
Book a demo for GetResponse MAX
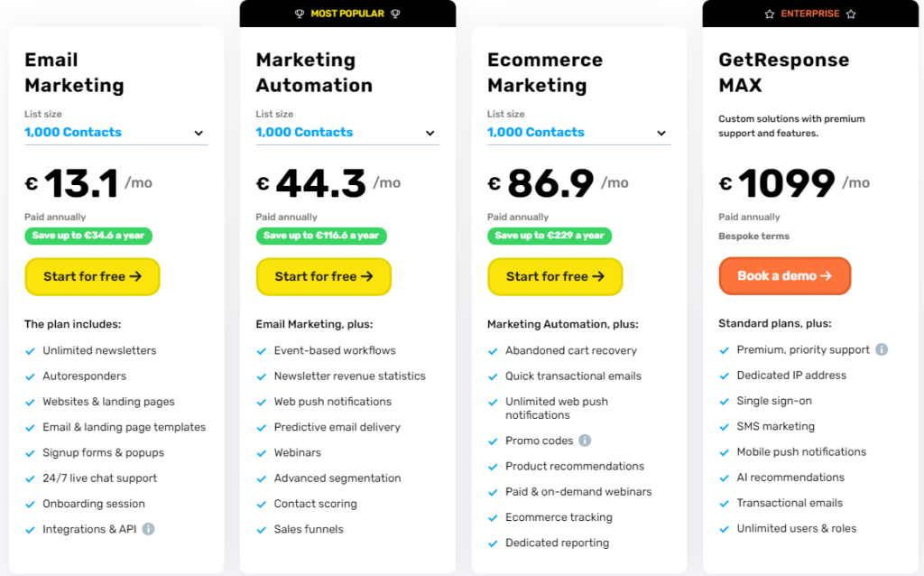[x=785, y=276]
